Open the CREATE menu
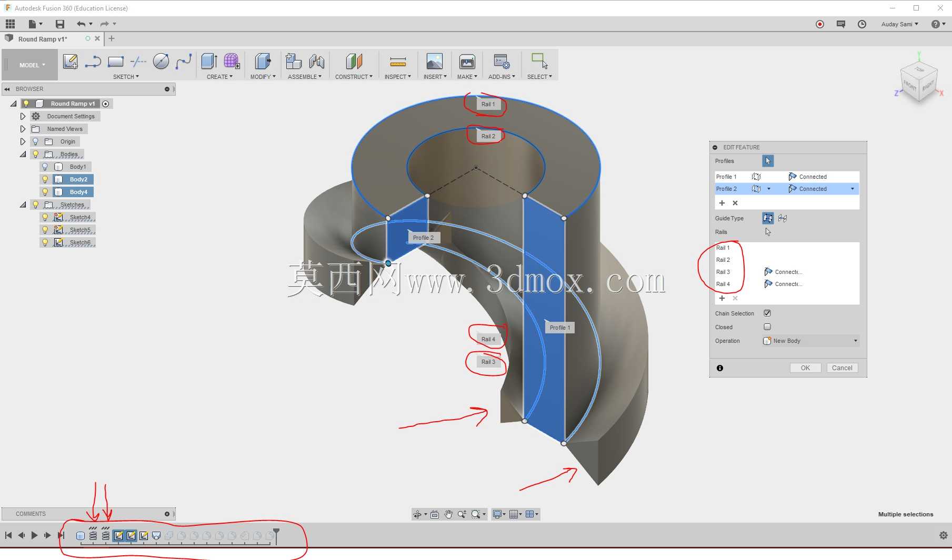 pyautogui.click(x=219, y=77)
